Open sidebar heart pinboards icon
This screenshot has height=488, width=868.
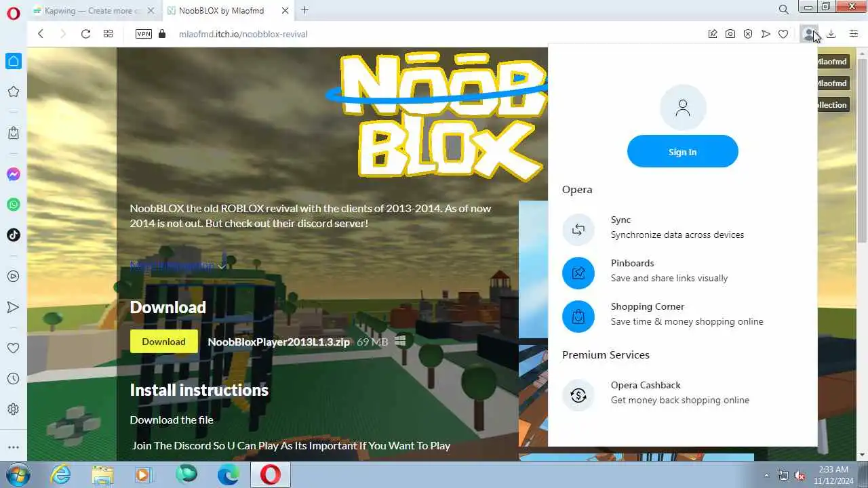click(x=14, y=348)
